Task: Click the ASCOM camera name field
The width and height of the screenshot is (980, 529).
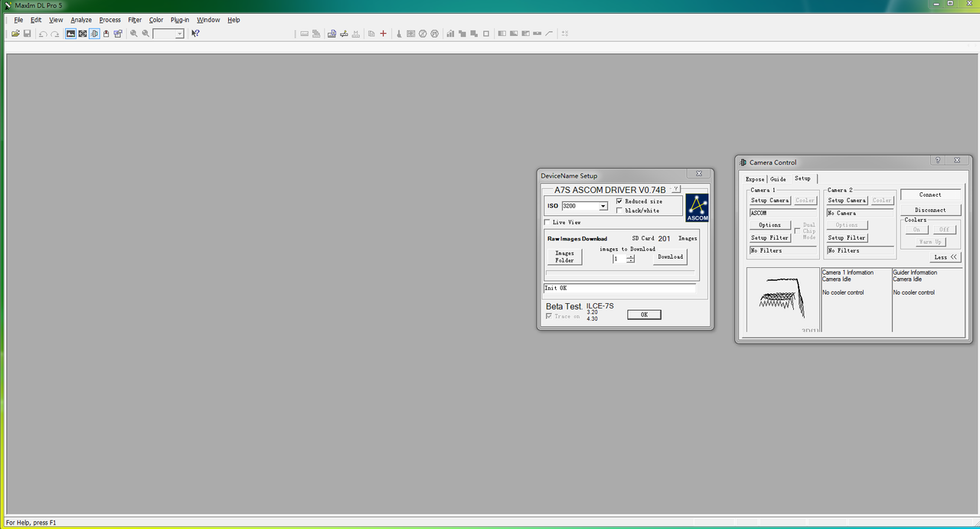Action: [x=783, y=213]
